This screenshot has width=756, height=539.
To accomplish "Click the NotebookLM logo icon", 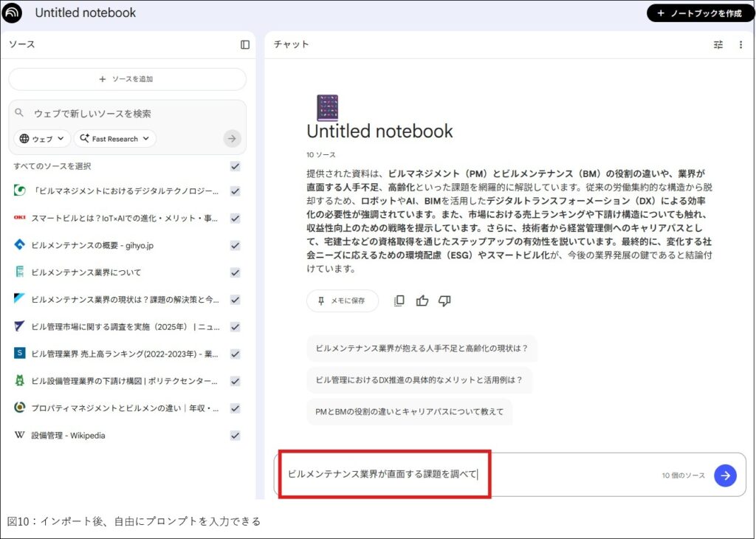I will click(13, 13).
